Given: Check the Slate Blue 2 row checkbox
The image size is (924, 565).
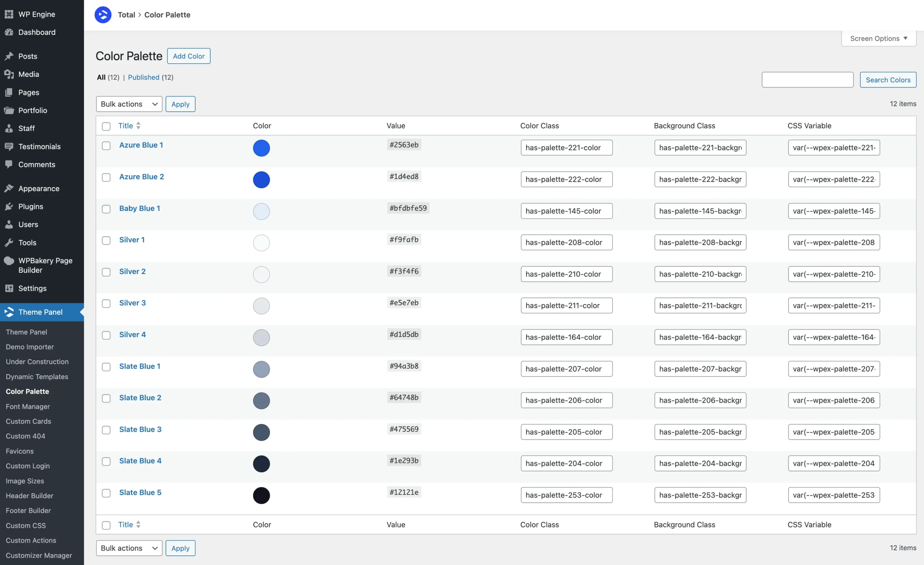Looking at the screenshot, I should [x=106, y=398].
